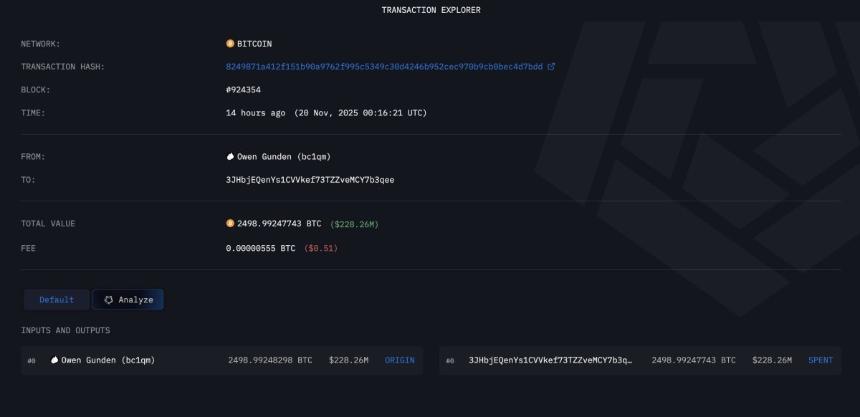Viewport: 860px width, 417px height.
Task: Click the ORIGIN link on input row
Action: (x=399, y=360)
